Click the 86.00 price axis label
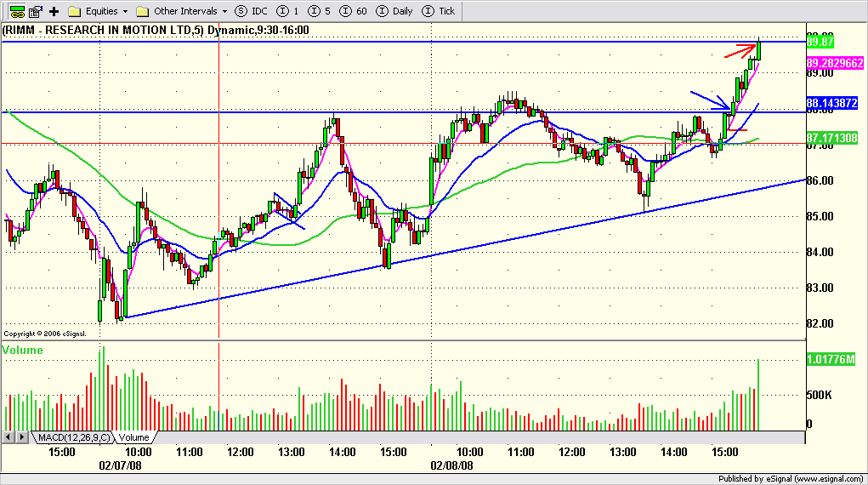 click(x=820, y=180)
